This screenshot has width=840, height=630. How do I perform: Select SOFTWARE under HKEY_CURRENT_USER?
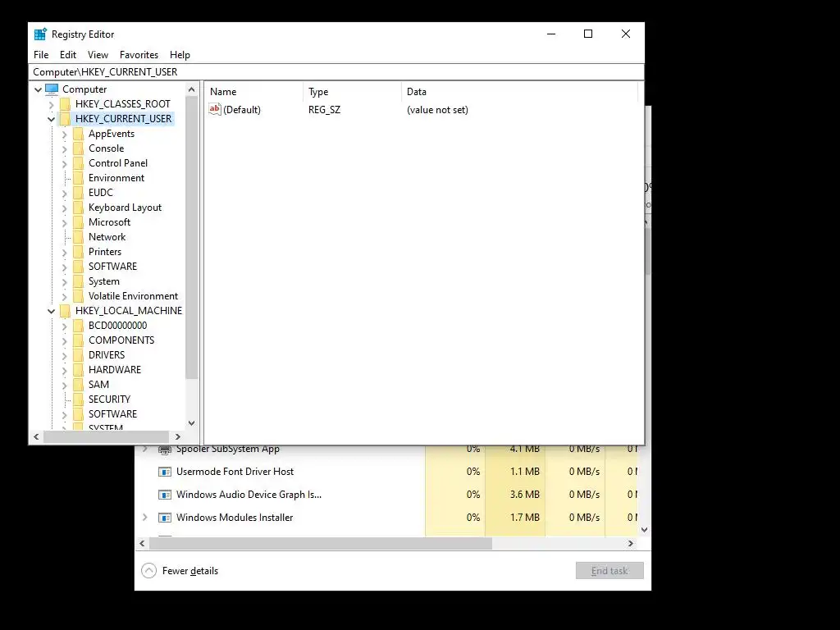(x=112, y=267)
